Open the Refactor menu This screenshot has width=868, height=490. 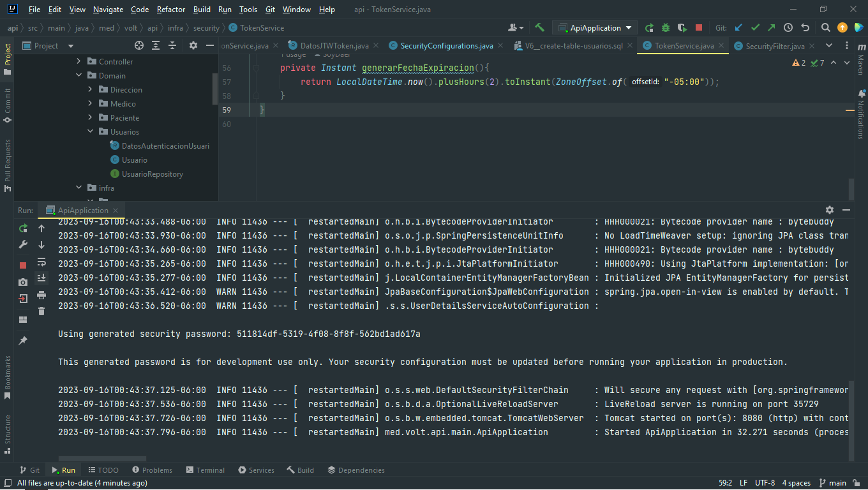point(171,10)
